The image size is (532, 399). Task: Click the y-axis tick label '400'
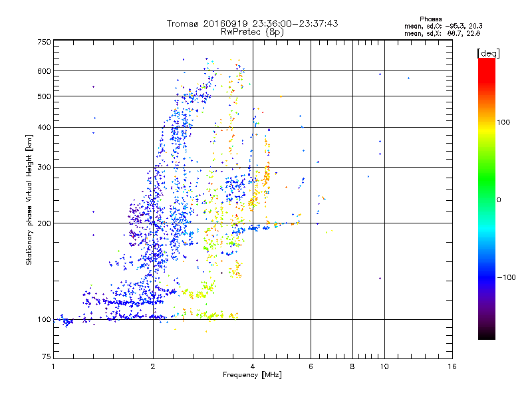[45, 128]
